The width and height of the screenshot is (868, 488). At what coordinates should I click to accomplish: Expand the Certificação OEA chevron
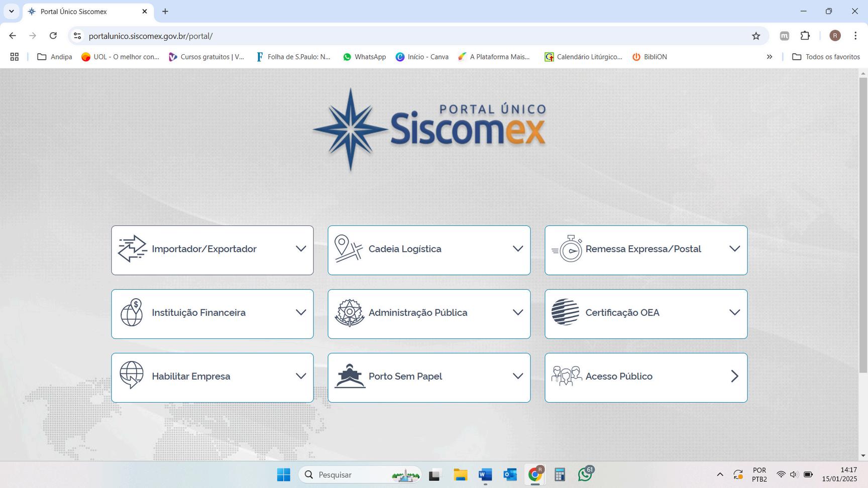pos(734,312)
